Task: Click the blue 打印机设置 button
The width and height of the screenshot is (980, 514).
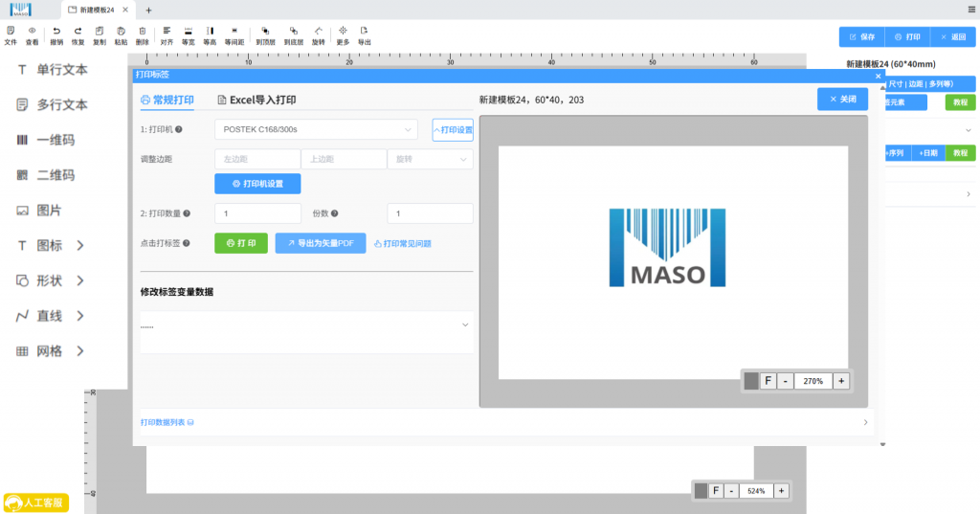Action: 257,184
